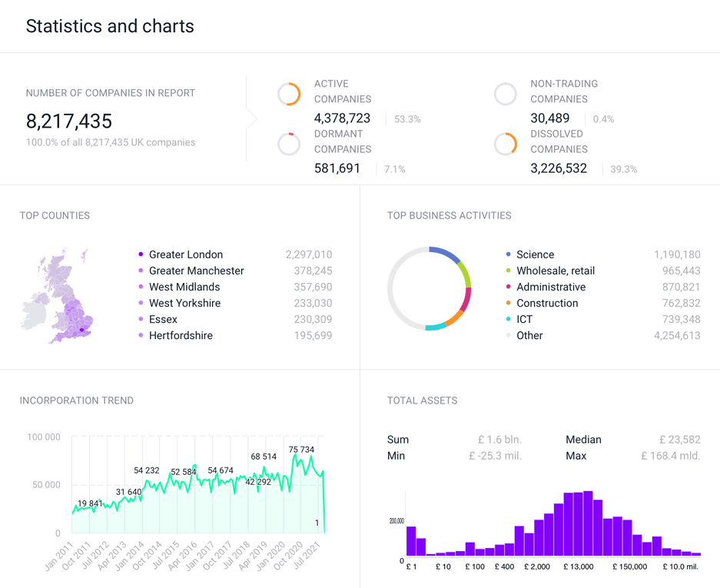Select the Administrative business activity
Viewport: 720px width, 588px height.
point(550,287)
